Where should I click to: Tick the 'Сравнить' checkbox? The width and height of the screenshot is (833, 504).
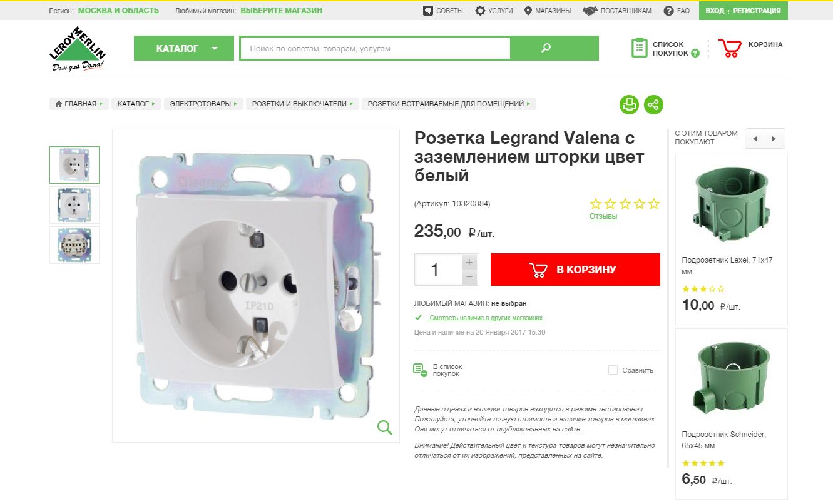[613, 370]
